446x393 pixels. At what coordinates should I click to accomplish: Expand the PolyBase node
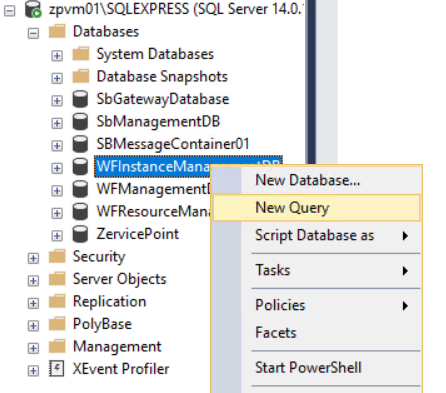coord(33,326)
